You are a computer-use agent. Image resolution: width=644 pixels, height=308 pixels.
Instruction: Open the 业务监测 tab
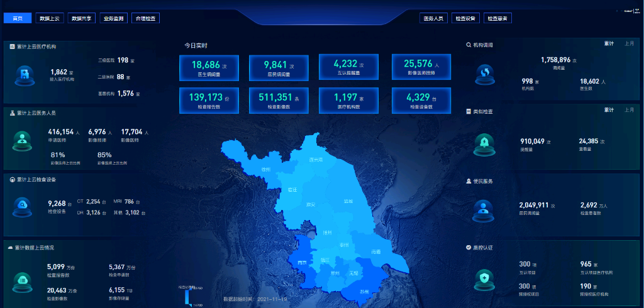click(x=114, y=19)
